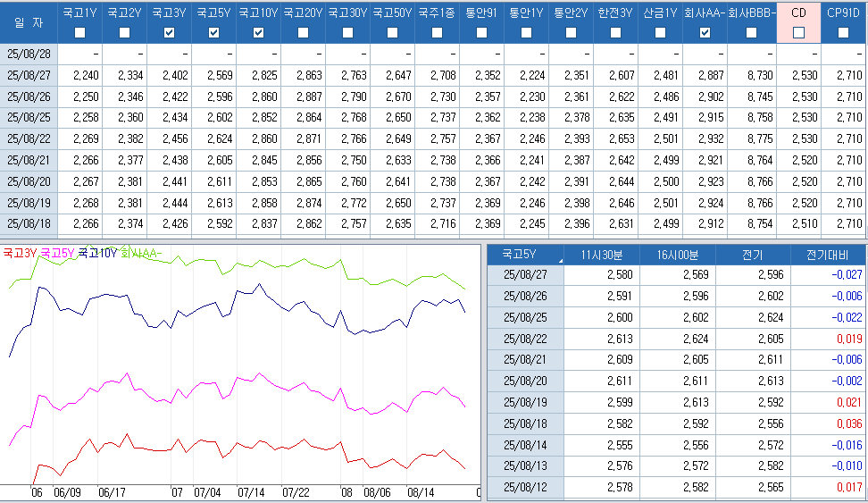868x503 pixels.
Task: Turn on the 국고30Y checkbox
Action: click(347, 33)
